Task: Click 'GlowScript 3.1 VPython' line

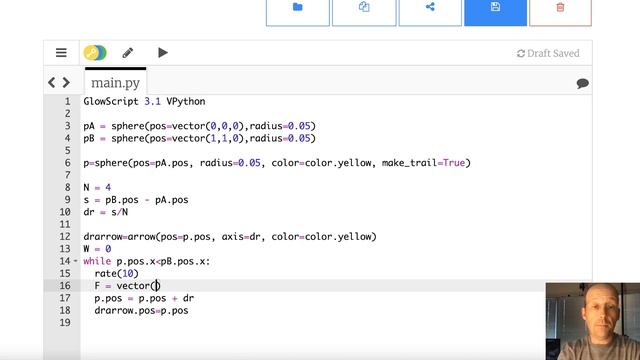Action: (144, 101)
